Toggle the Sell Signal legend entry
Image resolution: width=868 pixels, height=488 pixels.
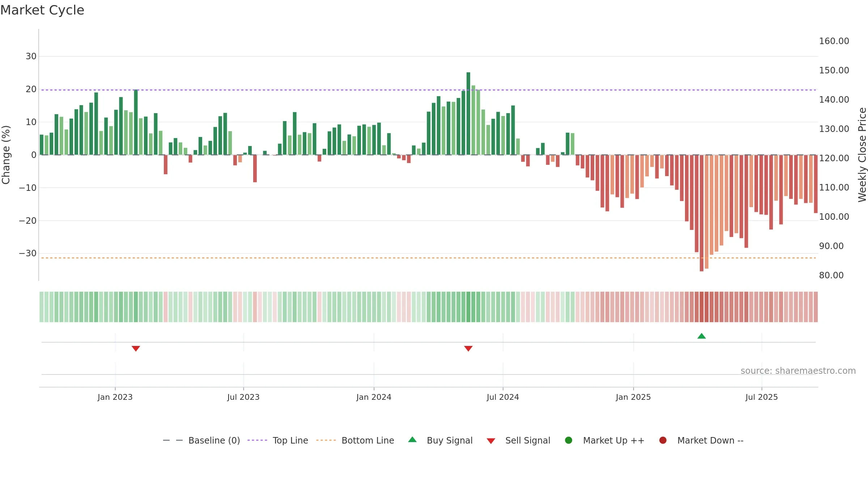coord(518,440)
